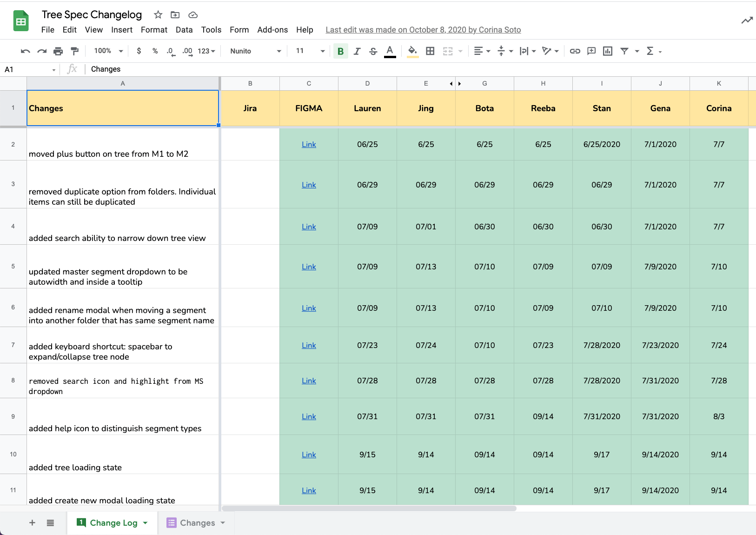Image resolution: width=756 pixels, height=535 pixels.
Task: Open the fill color picker
Action: (x=412, y=51)
